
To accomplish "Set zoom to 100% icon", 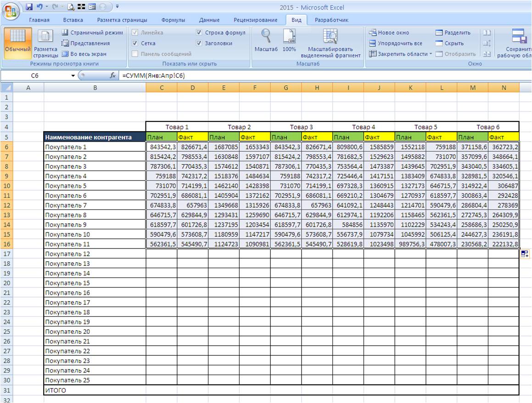I will [289, 41].
